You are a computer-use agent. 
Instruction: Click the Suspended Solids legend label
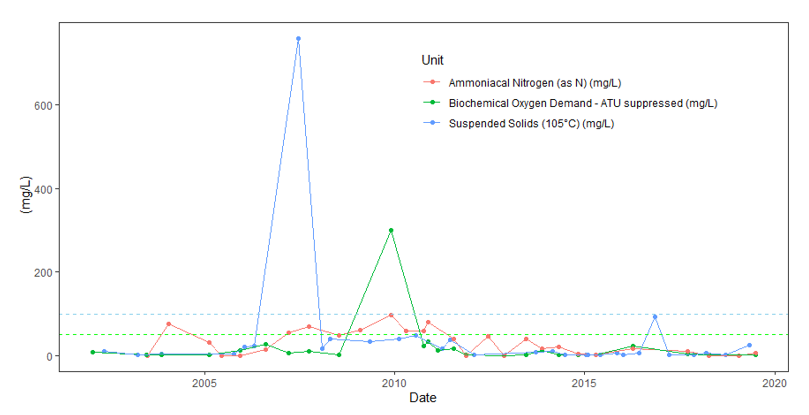coord(531,124)
